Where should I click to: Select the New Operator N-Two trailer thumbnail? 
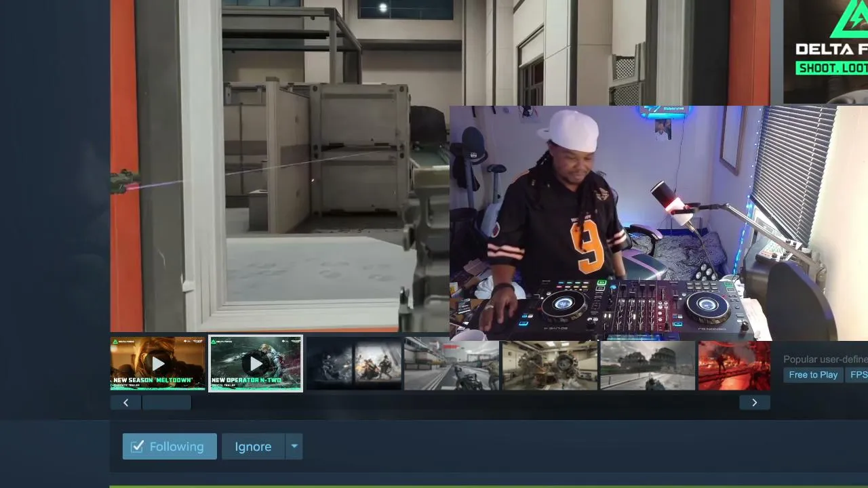point(256,364)
